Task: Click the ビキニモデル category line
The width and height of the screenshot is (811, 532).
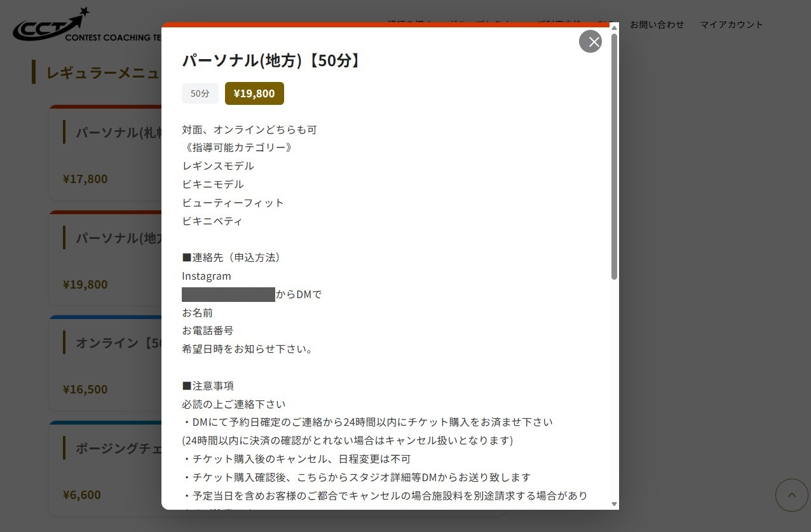Action: [x=213, y=184]
